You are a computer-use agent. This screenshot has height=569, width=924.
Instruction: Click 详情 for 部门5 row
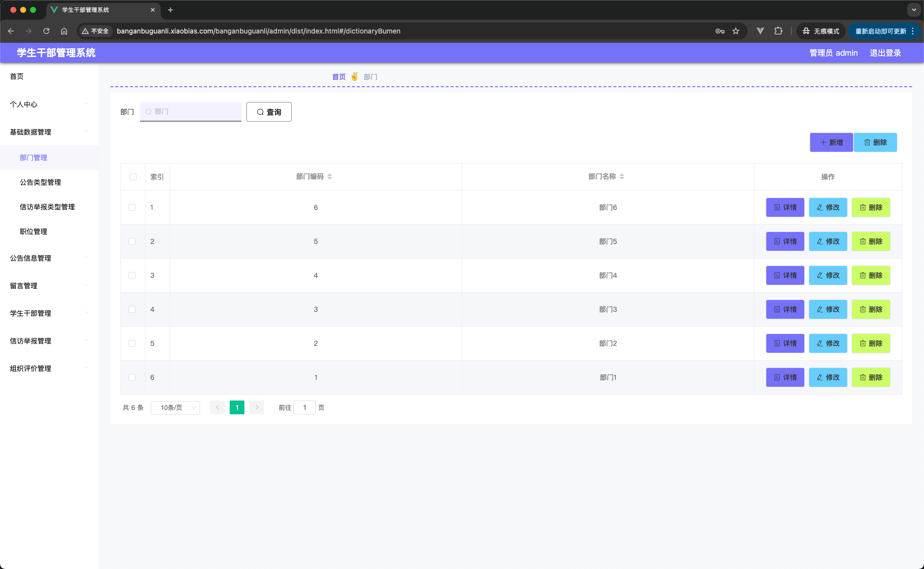point(785,241)
